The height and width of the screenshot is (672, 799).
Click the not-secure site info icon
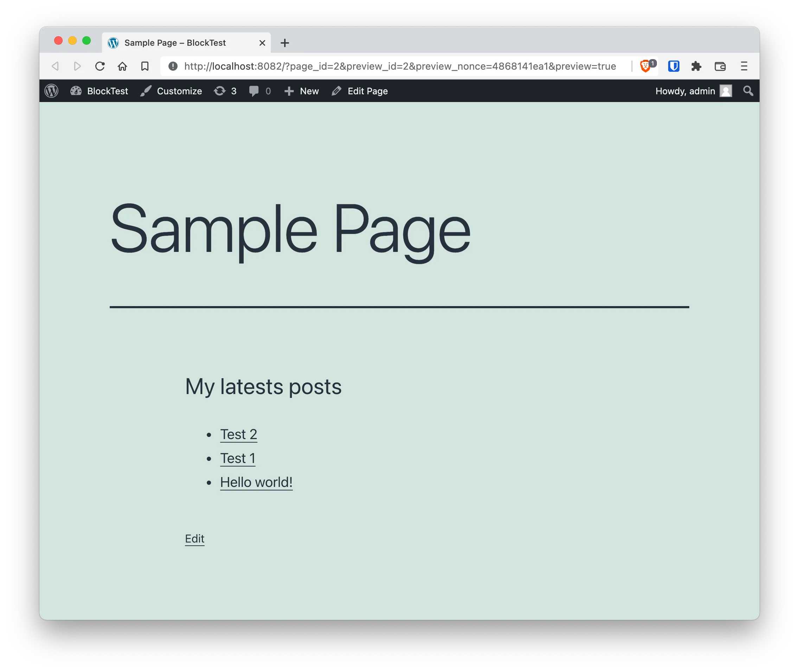[173, 66]
